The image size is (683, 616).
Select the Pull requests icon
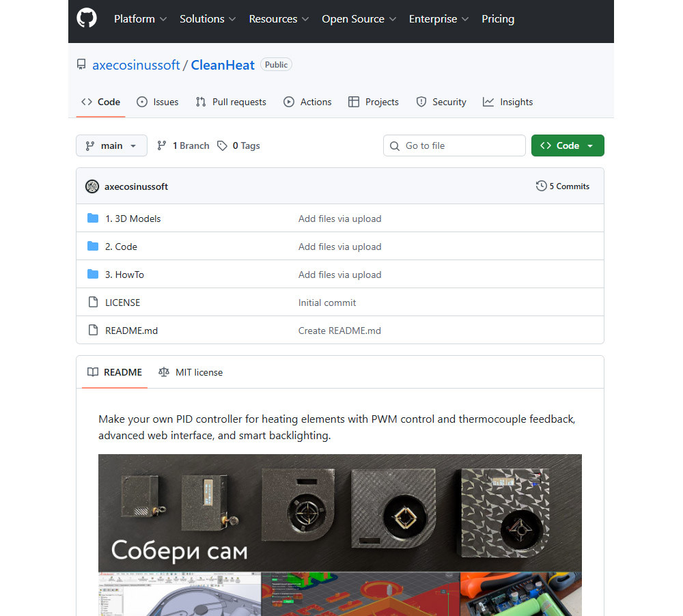tap(200, 102)
